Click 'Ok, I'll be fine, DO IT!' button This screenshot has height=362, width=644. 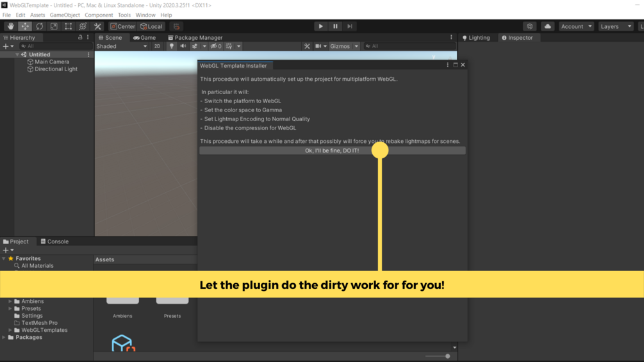[333, 151]
